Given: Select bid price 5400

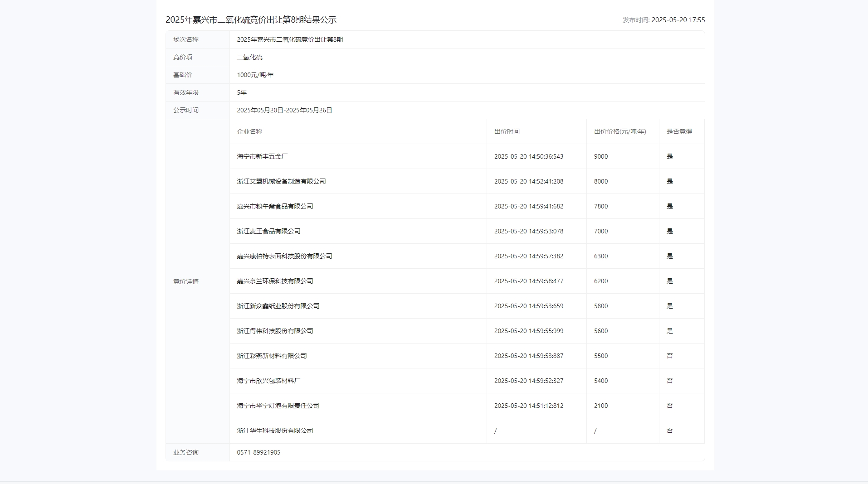Looking at the screenshot, I should (601, 381).
